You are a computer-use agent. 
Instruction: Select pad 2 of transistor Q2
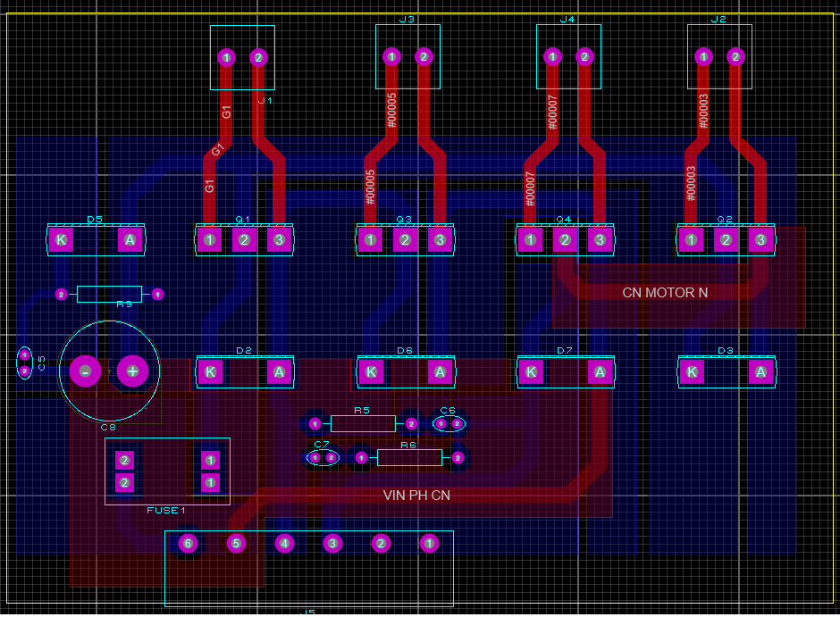tap(726, 239)
